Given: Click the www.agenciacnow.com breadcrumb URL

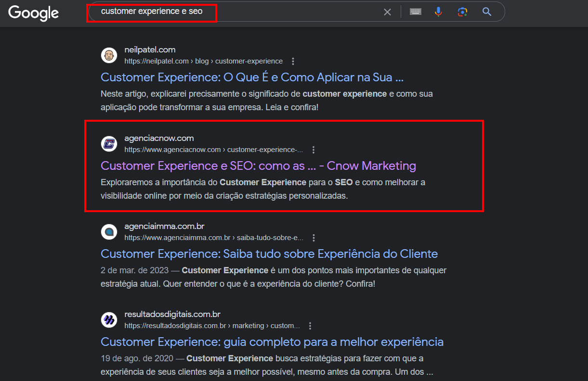Looking at the screenshot, I should click(214, 150).
